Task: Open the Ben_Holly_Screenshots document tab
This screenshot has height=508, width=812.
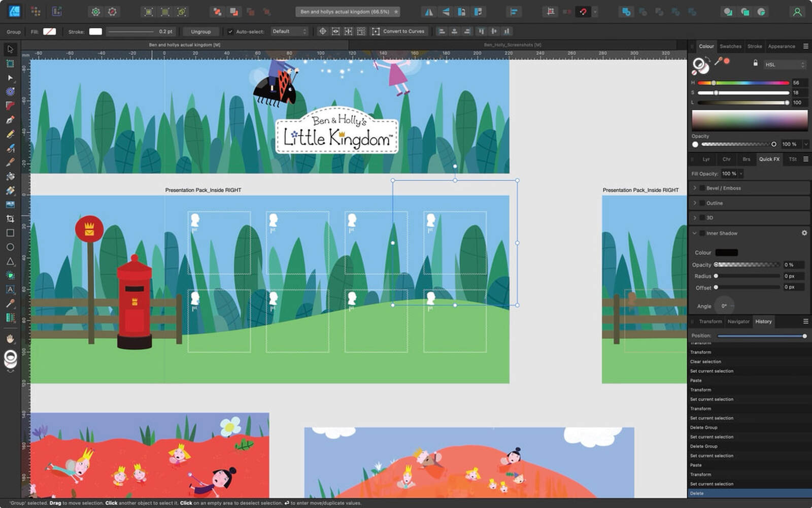Action: [x=513, y=45]
